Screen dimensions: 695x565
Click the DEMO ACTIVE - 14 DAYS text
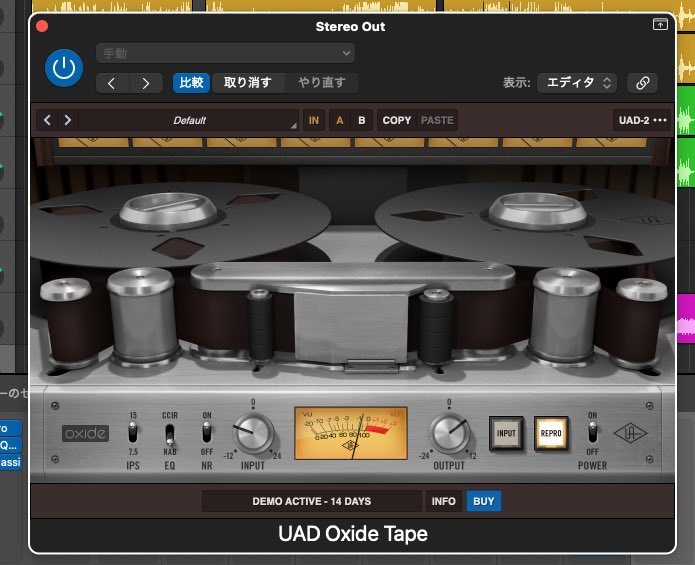pos(312,501)
